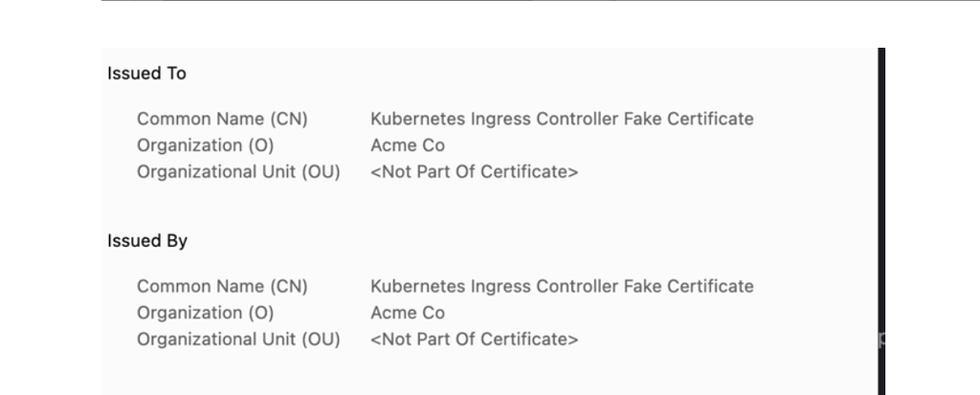Viewport: 980px width, 395px height.
Task: Click the Issued By section heading
Action: pos(146,241)
